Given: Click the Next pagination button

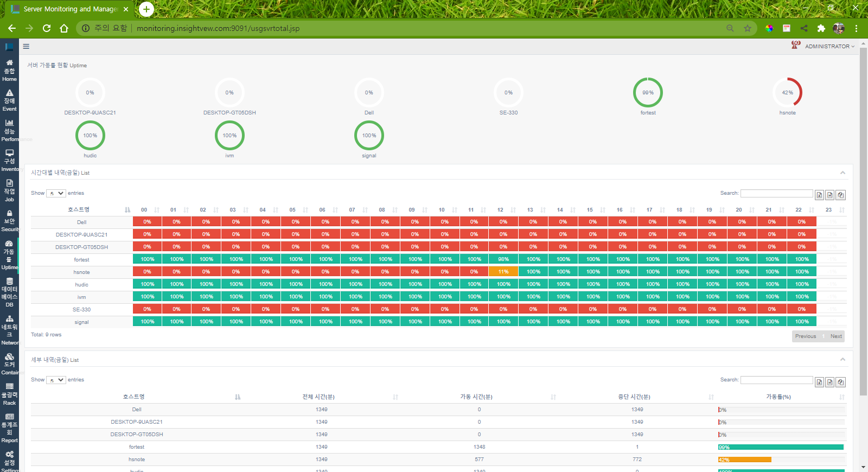Looking at the screenshot, I should pos(836,336).
